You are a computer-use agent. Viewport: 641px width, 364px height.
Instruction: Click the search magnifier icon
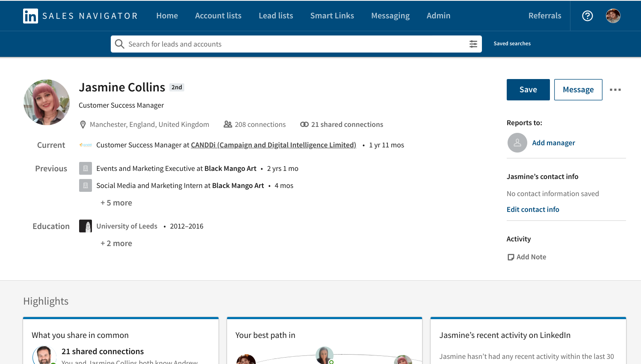[x=120, y=44]
